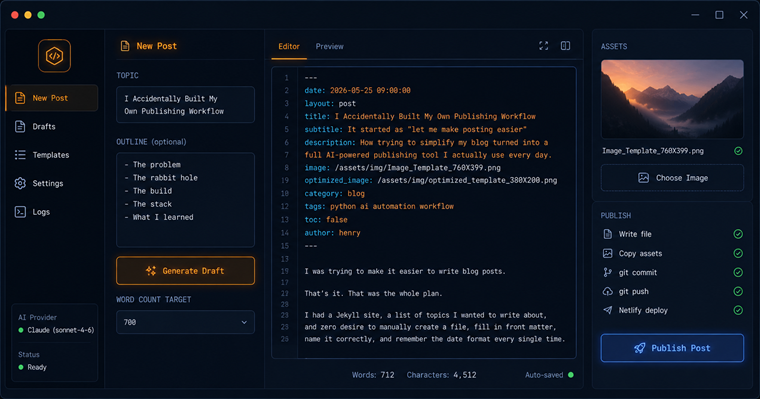The width and height of the screenshot is (760, 399).
Task: Click 'category: blog' line in editor
Action: pos(334,193)
